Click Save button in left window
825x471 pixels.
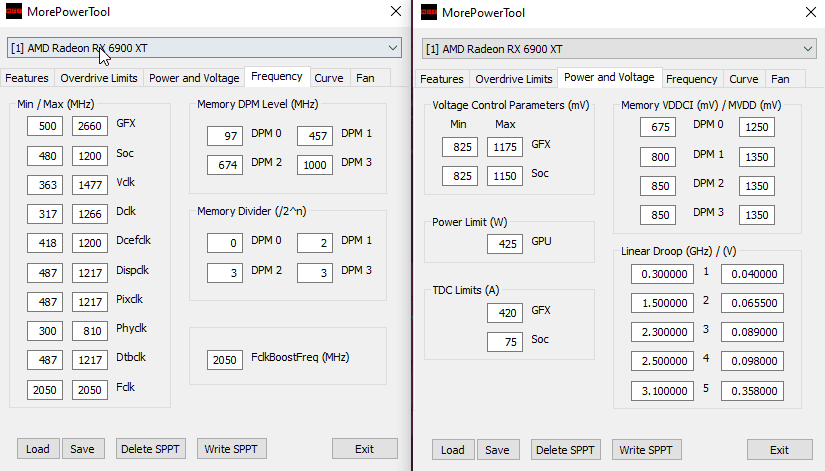pos(83,449)
